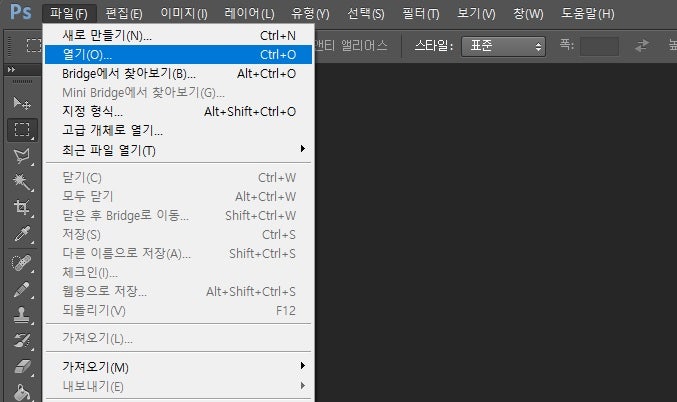Viewport: 677px width, 402px height.
Task: Open the 레이어(L) menu
Action: 249,13
